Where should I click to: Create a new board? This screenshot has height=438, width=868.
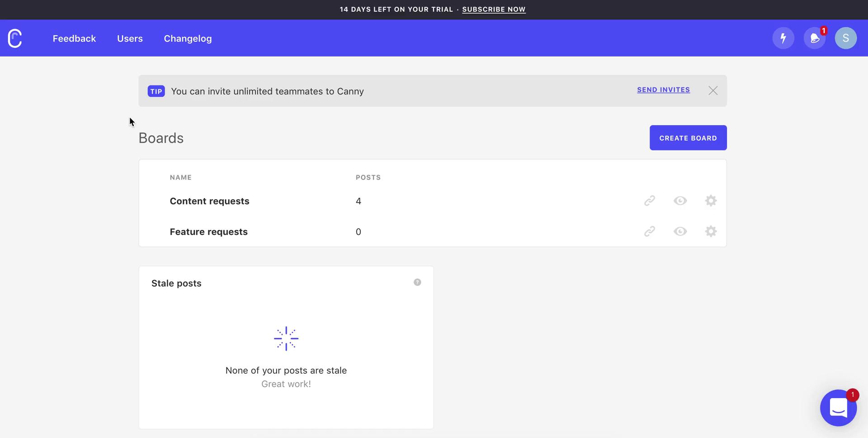click(x=688, y=138)
